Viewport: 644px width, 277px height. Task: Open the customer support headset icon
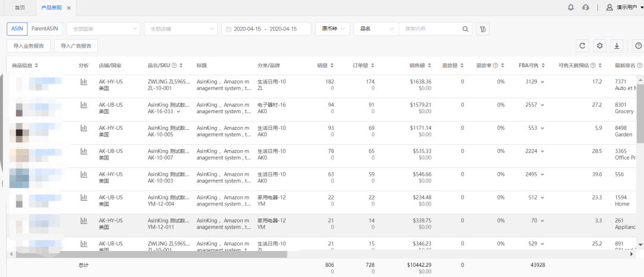586,7
